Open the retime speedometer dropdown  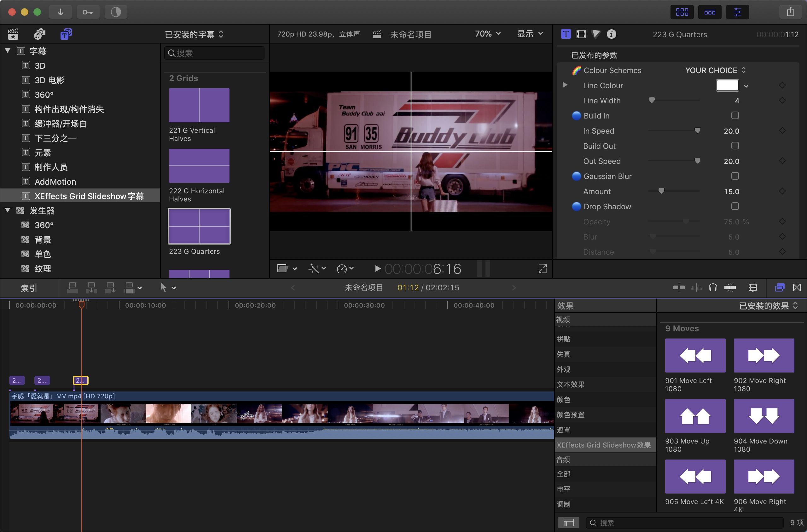(x=345, y=269)
